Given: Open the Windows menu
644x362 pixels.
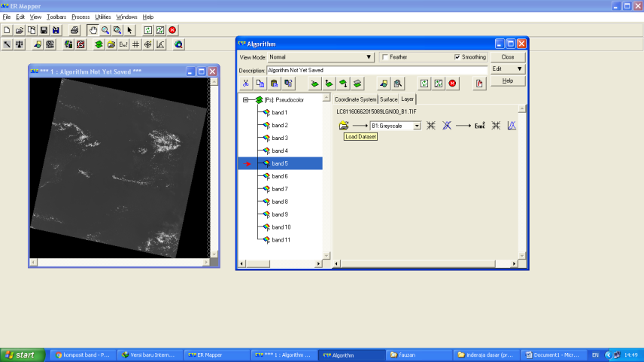Looking at the screenshot, I should click(126, 17).
